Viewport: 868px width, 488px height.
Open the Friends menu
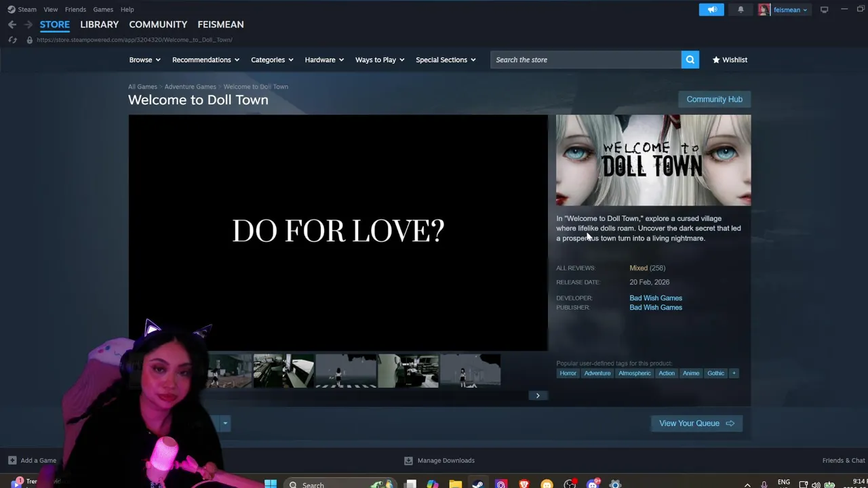coord(75,9)
